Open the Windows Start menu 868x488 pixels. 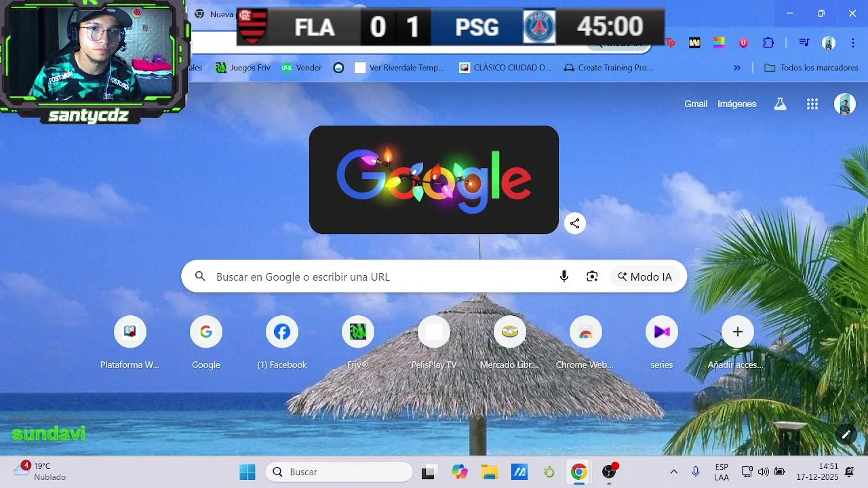(248, 472)
